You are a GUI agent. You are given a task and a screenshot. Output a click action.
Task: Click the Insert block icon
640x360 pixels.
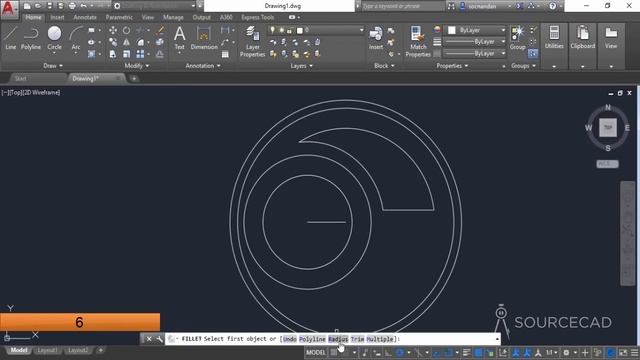tap(376, 38)
